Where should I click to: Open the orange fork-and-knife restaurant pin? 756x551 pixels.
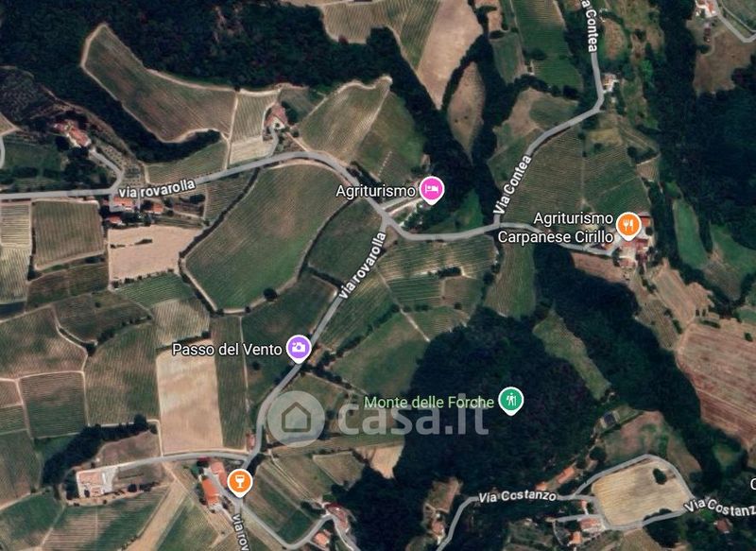(627, 225)
